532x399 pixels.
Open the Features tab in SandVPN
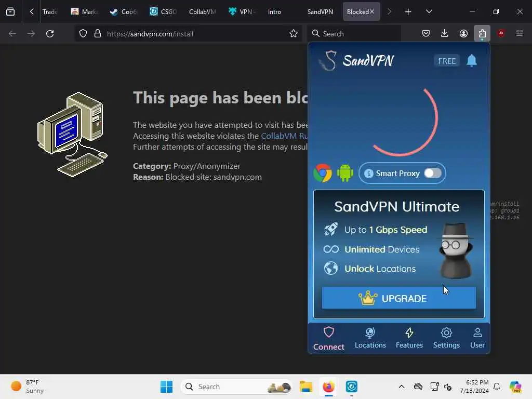coord(409,338)
